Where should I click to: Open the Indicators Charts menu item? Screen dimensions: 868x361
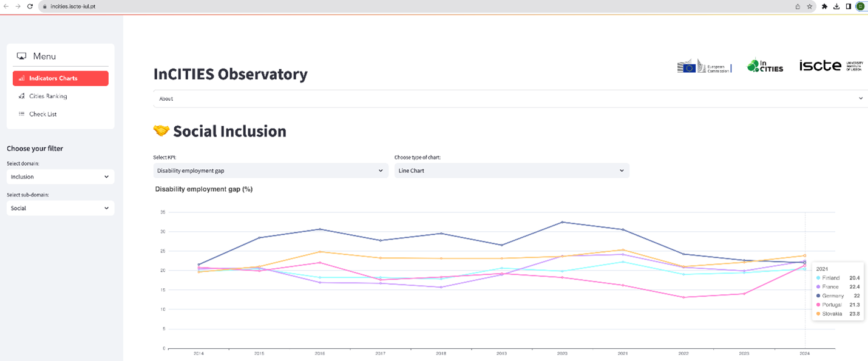pyautogui.click(x=60, y=78)
